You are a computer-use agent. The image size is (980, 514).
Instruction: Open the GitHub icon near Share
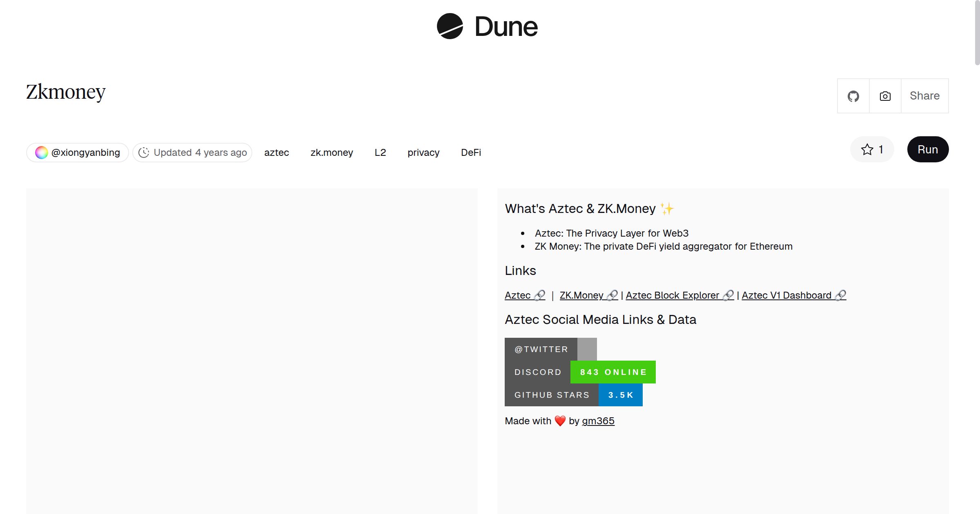point(853,96)
